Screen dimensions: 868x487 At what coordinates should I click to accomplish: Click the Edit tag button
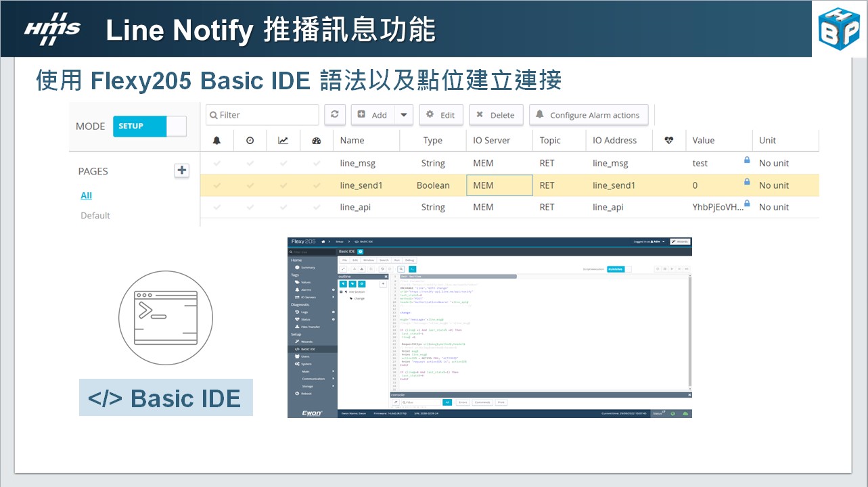[440, 115]
